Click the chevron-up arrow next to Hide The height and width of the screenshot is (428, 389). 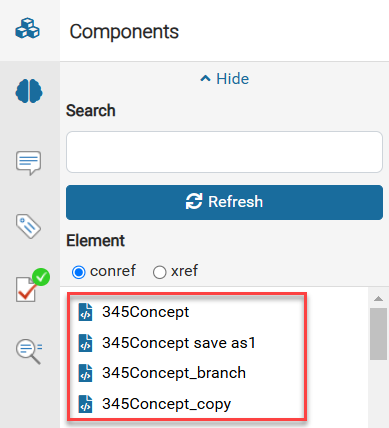click(205, 79)
